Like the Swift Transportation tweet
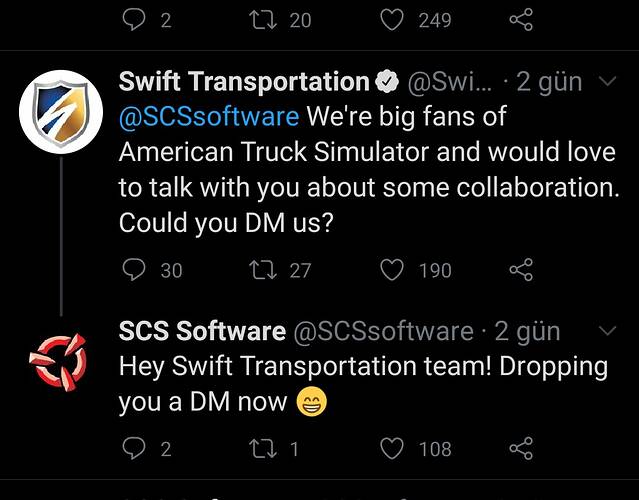This screenshot has width=639, height=500. (392, 270)
